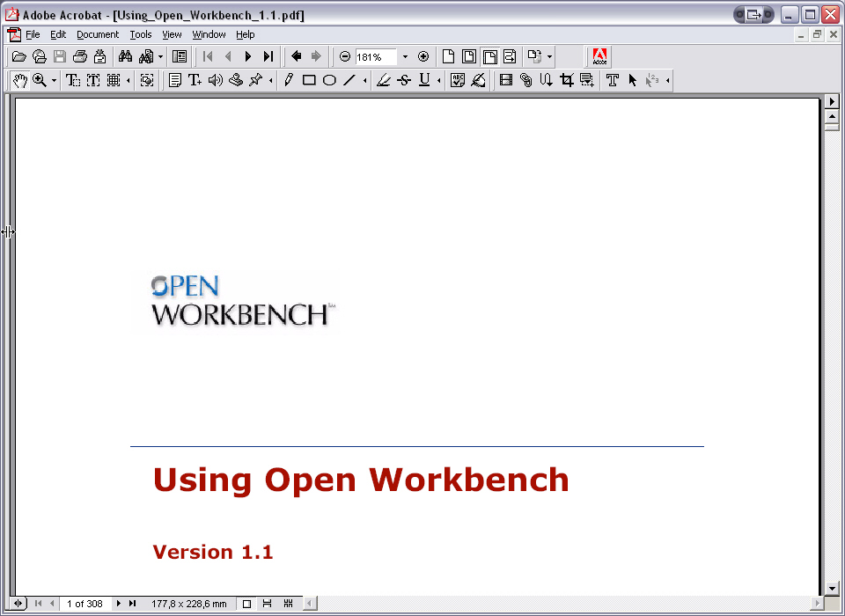
Task: Open the search tool dropdown arrow
Action: 160,56
